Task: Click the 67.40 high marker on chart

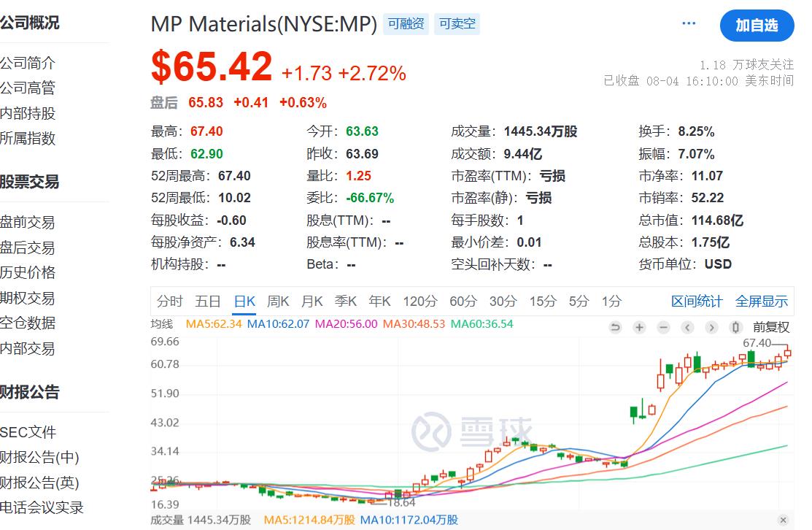Action: [757, 343]
